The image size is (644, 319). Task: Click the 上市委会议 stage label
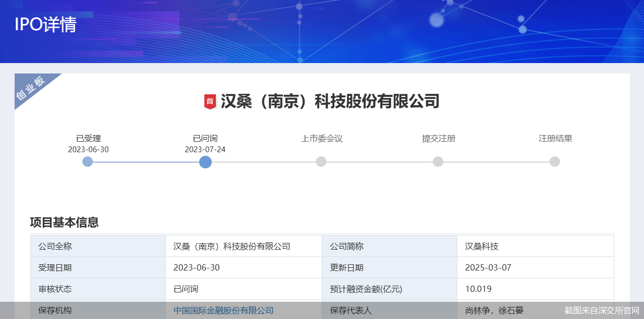(322, 139)
